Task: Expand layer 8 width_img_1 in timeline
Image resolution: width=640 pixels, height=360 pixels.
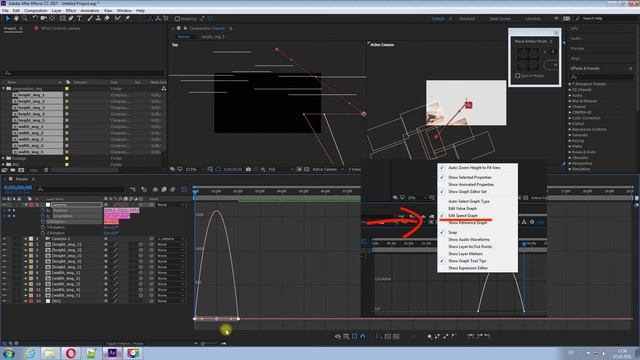Action: click(x=26, y=273)
